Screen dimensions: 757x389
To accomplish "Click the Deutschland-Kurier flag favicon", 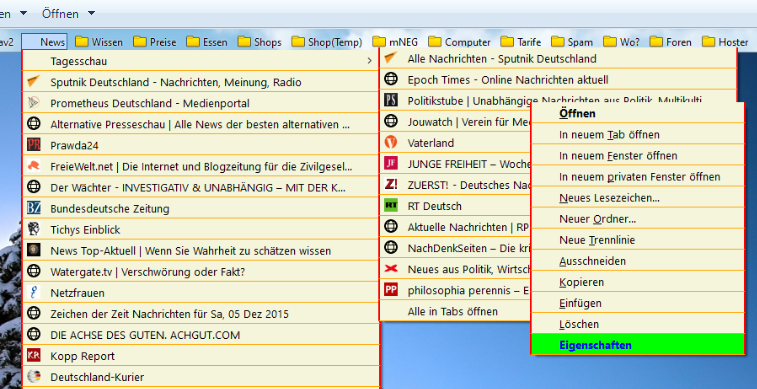I will (x=33, y=377).
